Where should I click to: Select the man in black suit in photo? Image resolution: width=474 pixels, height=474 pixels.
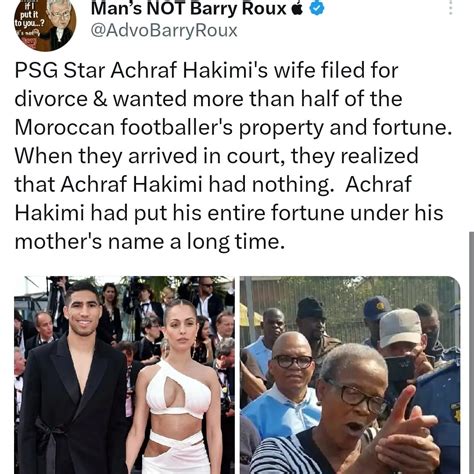coord(74,378)
